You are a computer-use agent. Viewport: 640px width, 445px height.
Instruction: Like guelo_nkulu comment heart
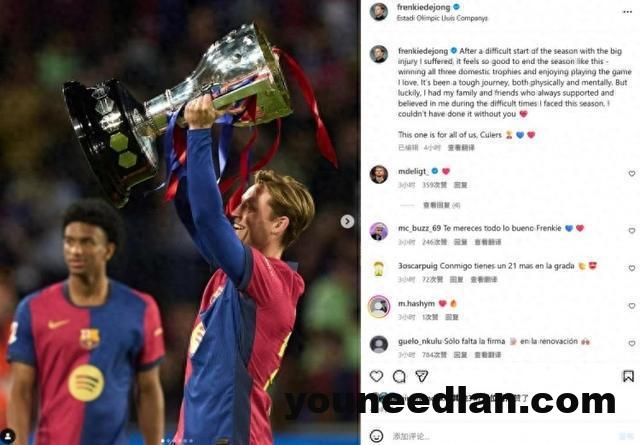(631, 344)
